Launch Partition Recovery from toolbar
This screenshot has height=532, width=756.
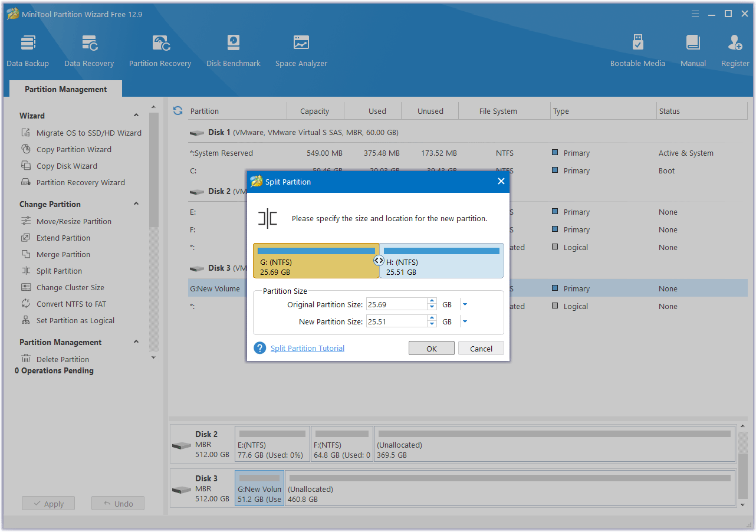point(160,51)
